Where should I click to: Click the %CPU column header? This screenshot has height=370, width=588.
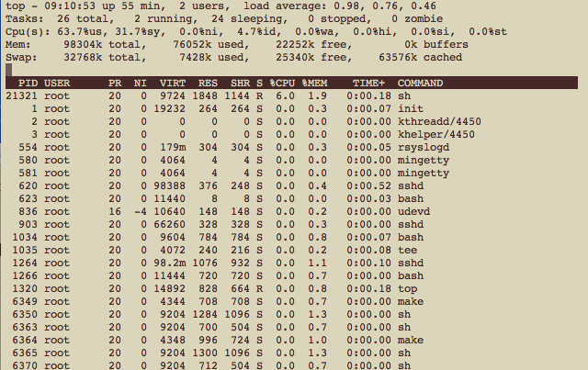pyautogui.click(x=285, y=83)
